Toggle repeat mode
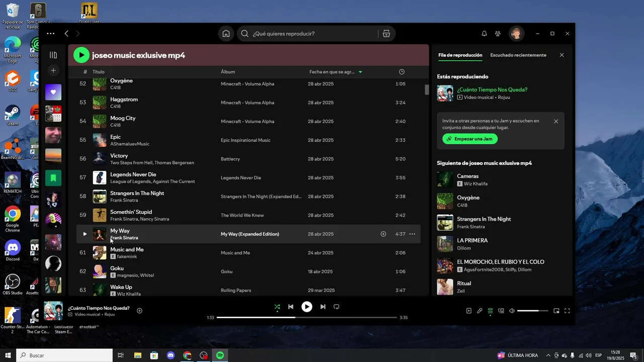This screenshot has height=362, width=644. [337, 307]
